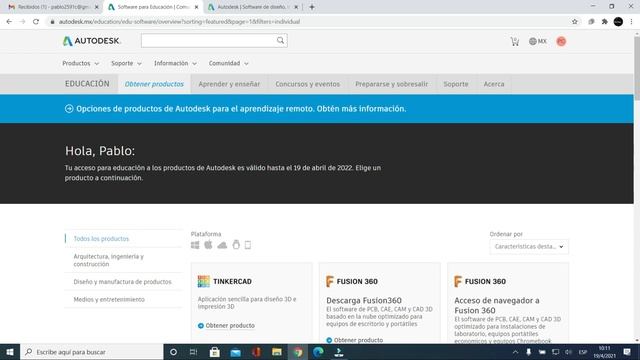Viewport: 640px width, 360px height.
Task: Open Chrome menu three dots
Action: (x=631, y=22)
